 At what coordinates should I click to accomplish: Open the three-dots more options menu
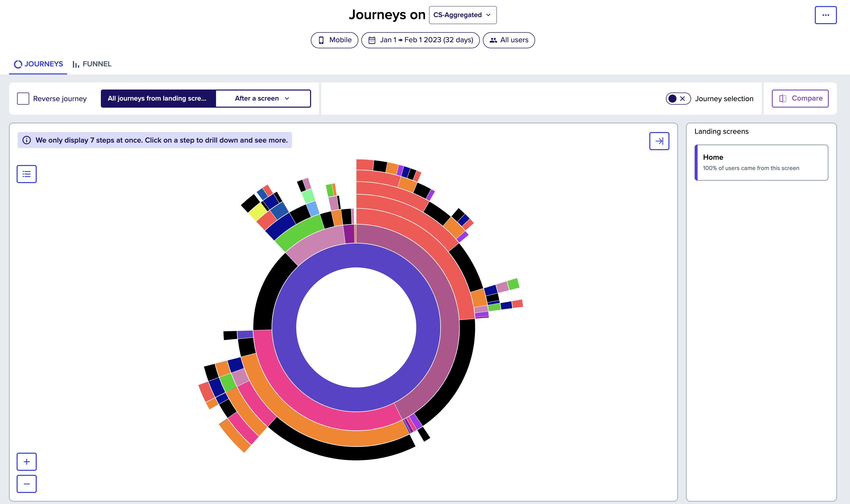825,15
